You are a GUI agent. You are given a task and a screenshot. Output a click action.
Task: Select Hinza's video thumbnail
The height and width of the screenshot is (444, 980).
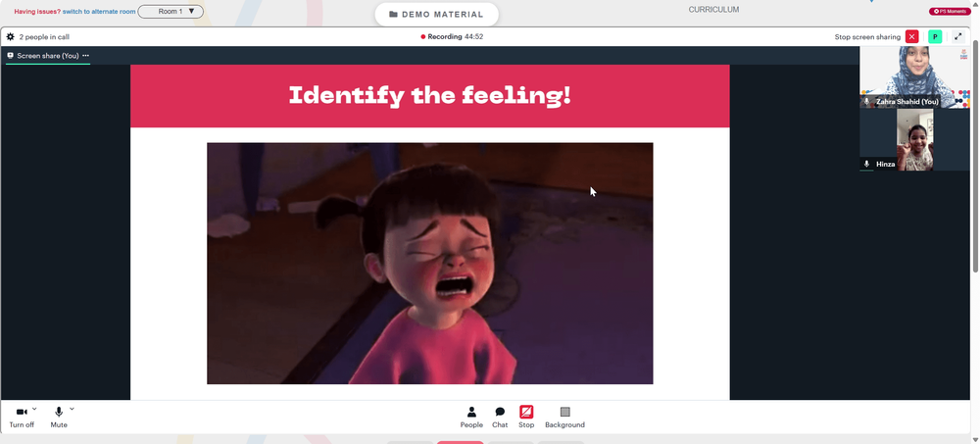tap(914, 139)
